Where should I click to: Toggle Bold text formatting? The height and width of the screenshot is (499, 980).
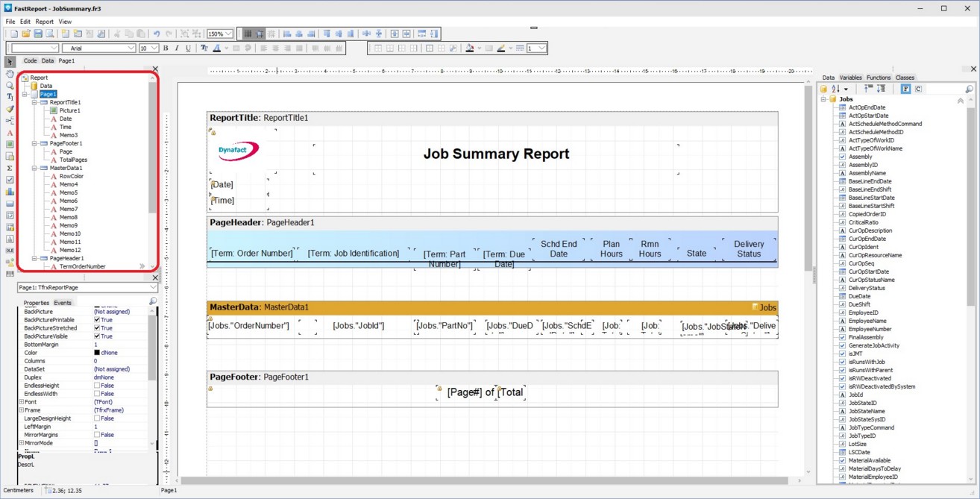pos(166,48)
